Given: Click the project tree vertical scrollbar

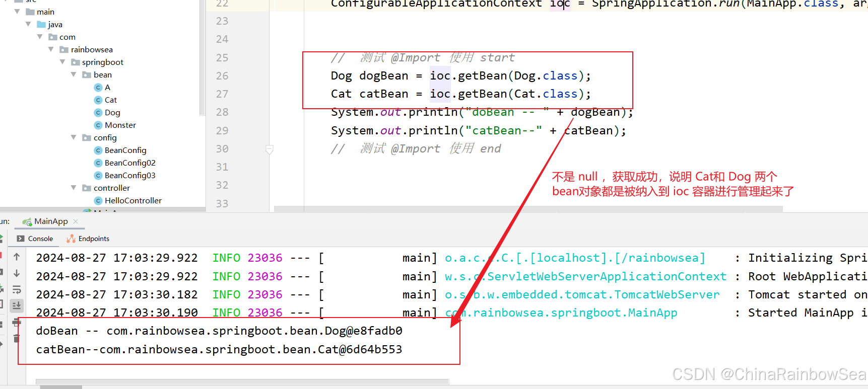Looking at the screenshot, I should [203, 58].
